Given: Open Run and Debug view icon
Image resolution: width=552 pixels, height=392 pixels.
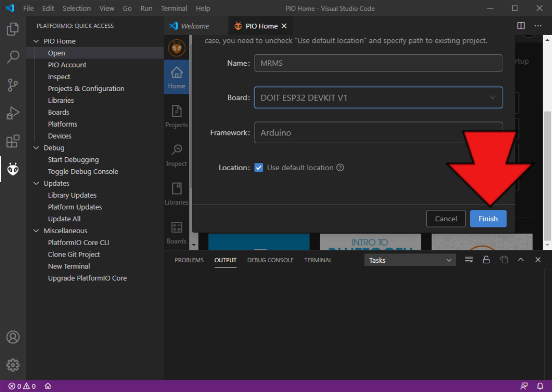Looking at the screenshot, I should tap(13, 113).
